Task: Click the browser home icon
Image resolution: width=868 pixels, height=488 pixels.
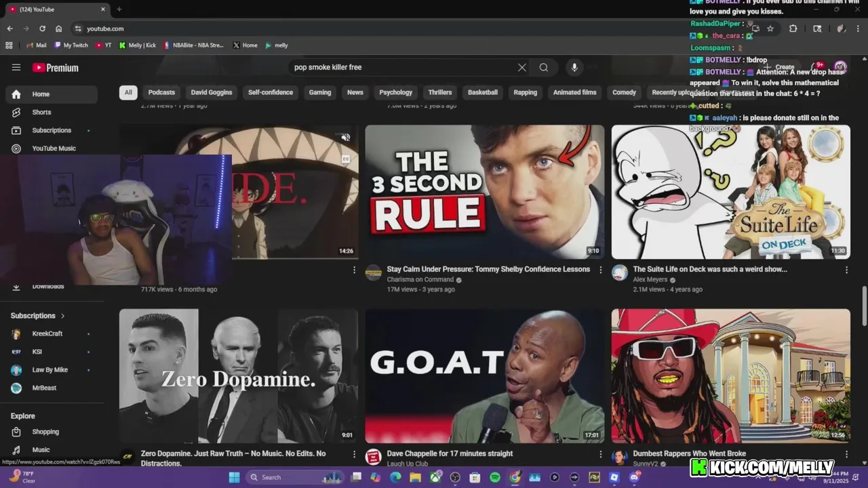Action: [x=58, y=28]
